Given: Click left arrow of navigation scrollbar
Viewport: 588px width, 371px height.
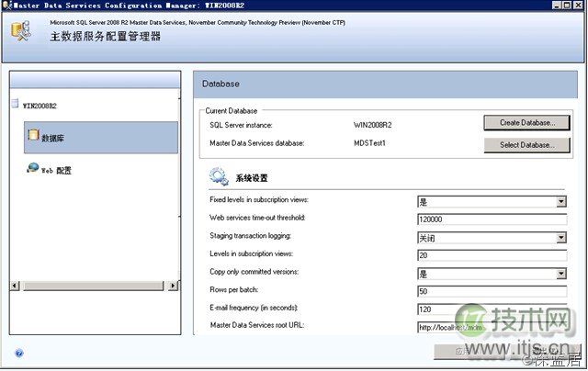Looking at the screenshot, I should pos(15,286).
